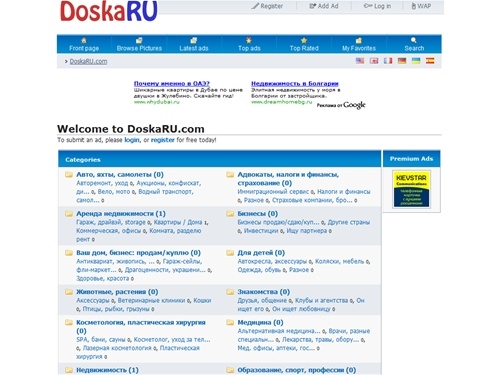Open Browse Pictures in the navigation bar
Image resolution: width=500 pixels, height=375 pixels.
coord(139,44)
